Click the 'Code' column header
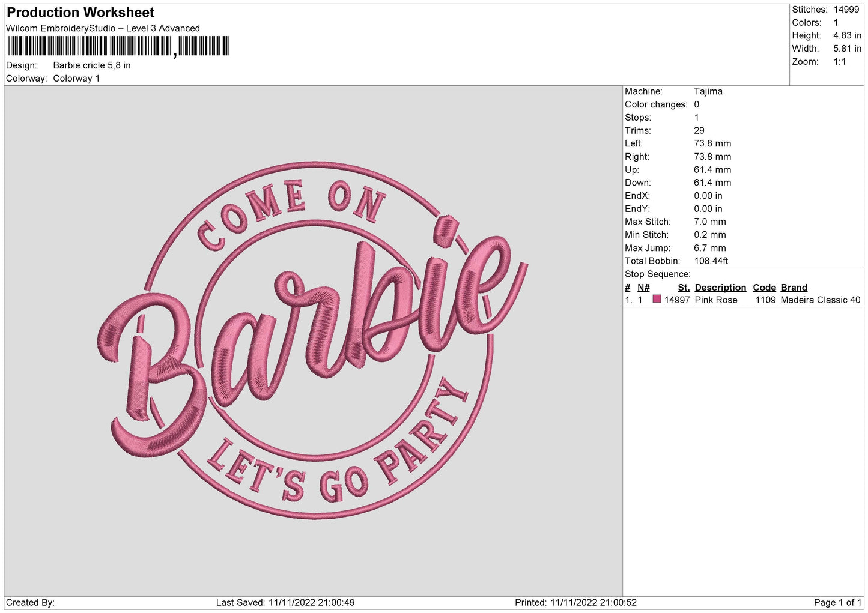868x613 pixels. tap(764, 288)
